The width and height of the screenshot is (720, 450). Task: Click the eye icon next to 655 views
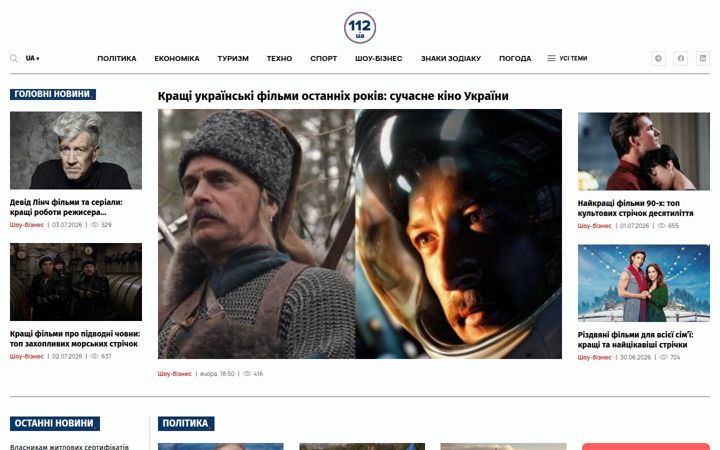pos(661,226)
